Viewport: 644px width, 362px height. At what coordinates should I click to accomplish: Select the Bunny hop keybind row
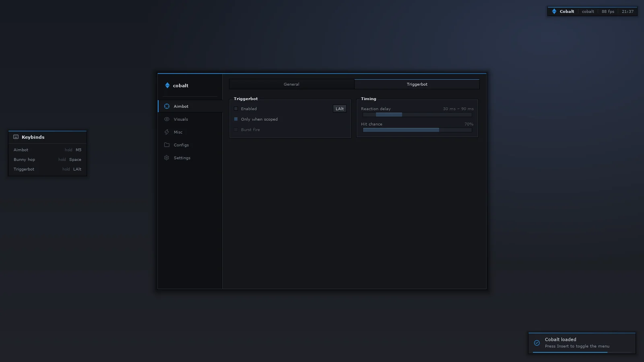pyautogui.click(x=47, y=159)
